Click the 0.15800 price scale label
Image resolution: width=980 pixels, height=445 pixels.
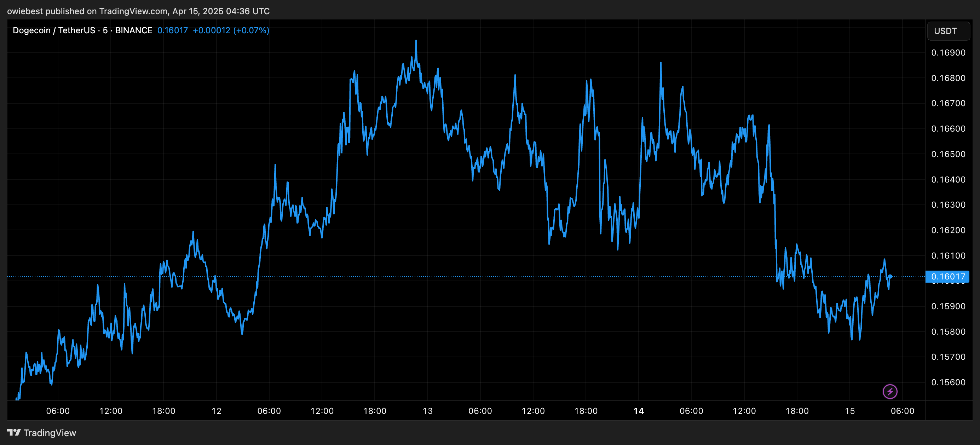point(948,332)
